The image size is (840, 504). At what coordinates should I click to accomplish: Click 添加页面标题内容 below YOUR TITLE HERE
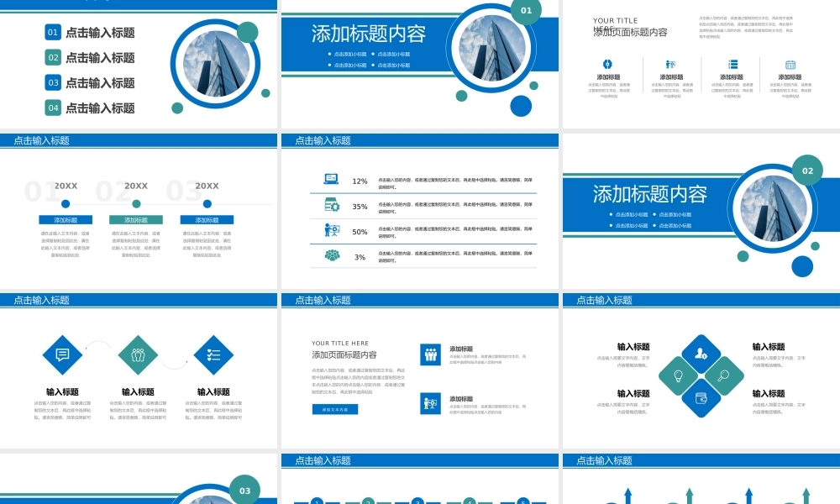click(x=344, y=354)
